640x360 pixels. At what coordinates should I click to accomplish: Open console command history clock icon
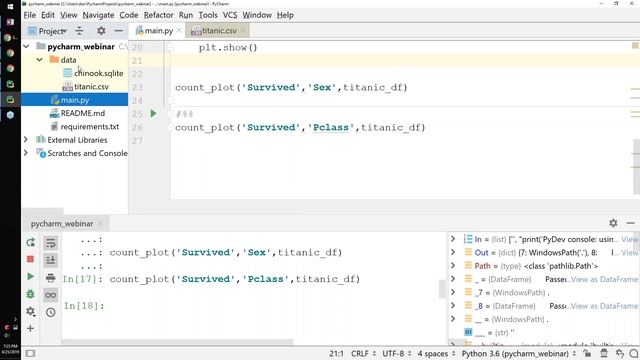(x=51, y=313)
